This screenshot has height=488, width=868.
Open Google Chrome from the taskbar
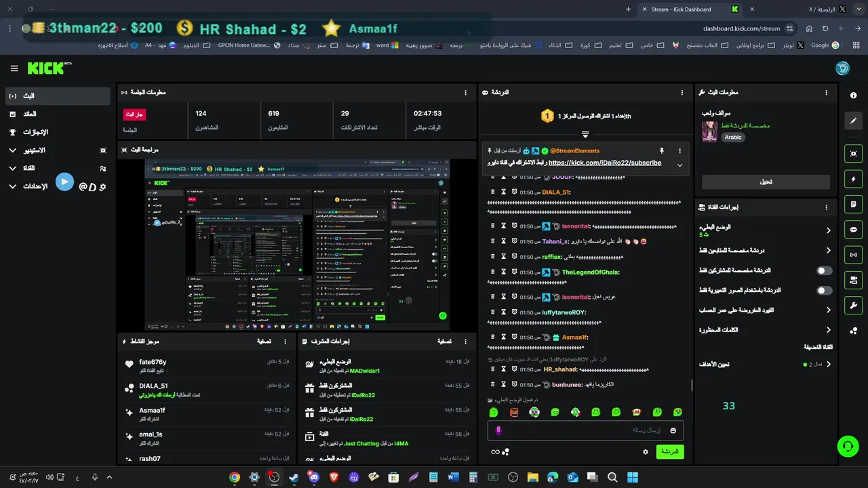point(235,477)
